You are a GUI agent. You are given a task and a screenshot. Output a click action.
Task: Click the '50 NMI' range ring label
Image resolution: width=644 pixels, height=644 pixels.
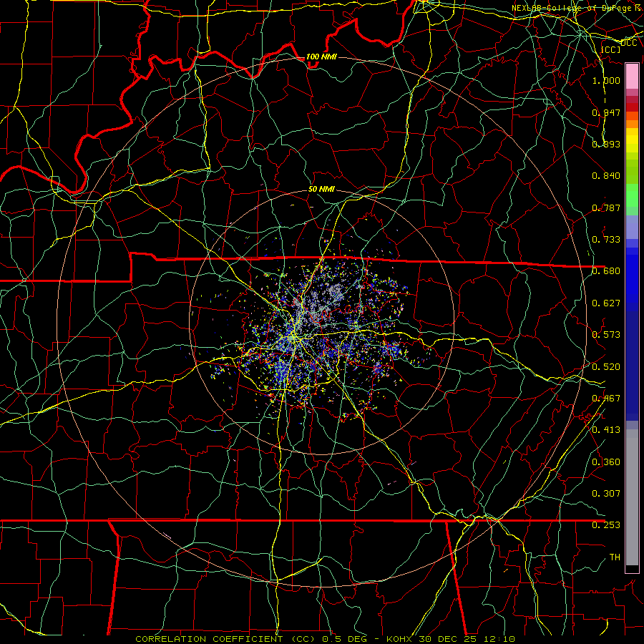[321, 189]
